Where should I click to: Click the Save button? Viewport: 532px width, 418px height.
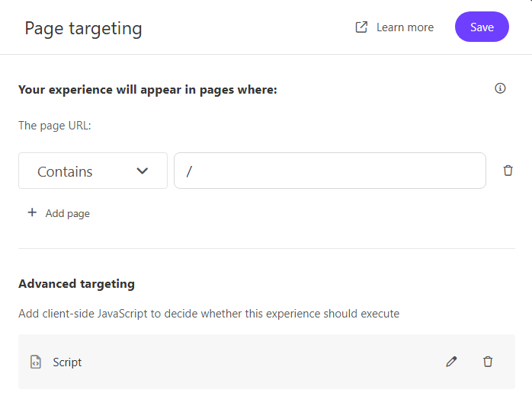[482, 27]
